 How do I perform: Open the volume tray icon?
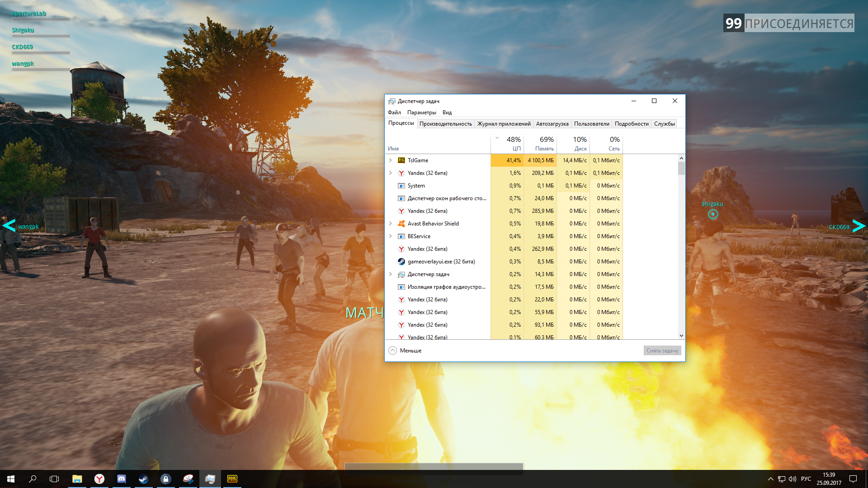(x=793, y=479)
